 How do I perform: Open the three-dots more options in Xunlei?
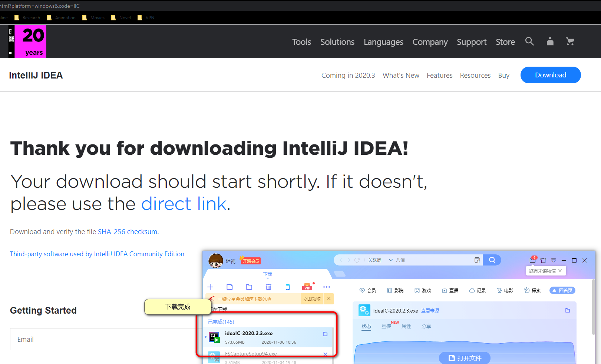(327, 287)
